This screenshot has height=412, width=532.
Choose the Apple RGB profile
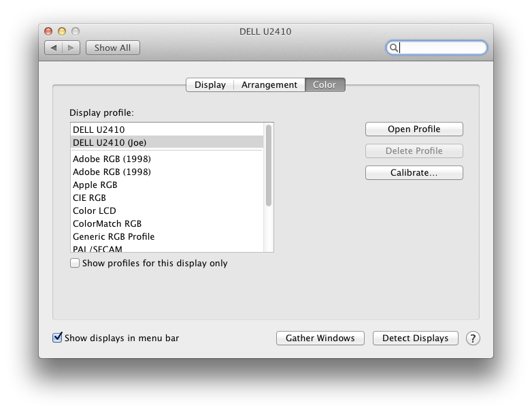(x=167, y=185)
